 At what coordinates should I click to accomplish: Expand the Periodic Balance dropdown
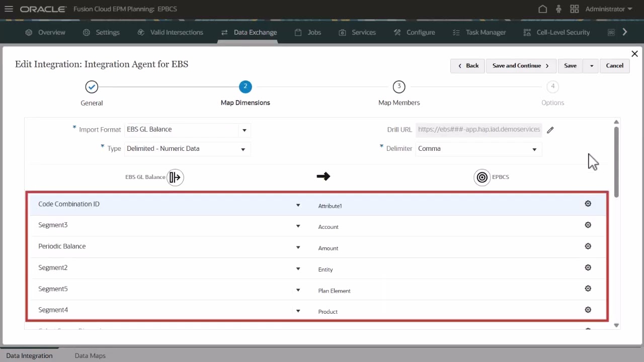tap(298, 247)
